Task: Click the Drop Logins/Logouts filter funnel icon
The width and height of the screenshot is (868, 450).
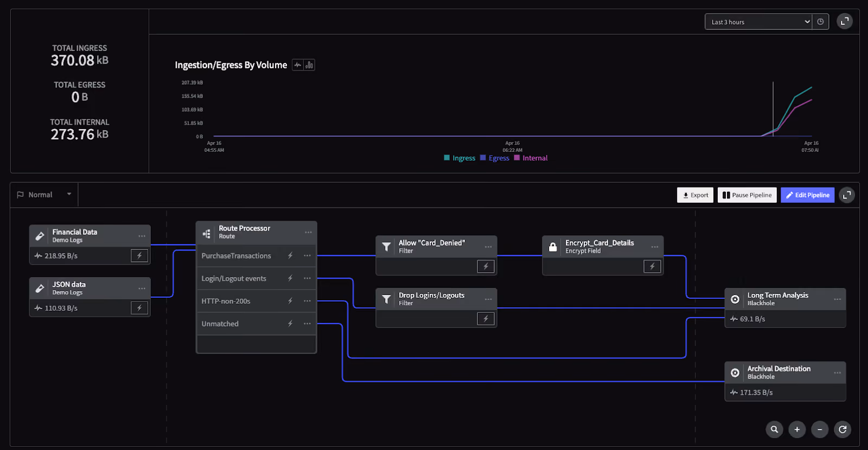Action: (386, 299)
